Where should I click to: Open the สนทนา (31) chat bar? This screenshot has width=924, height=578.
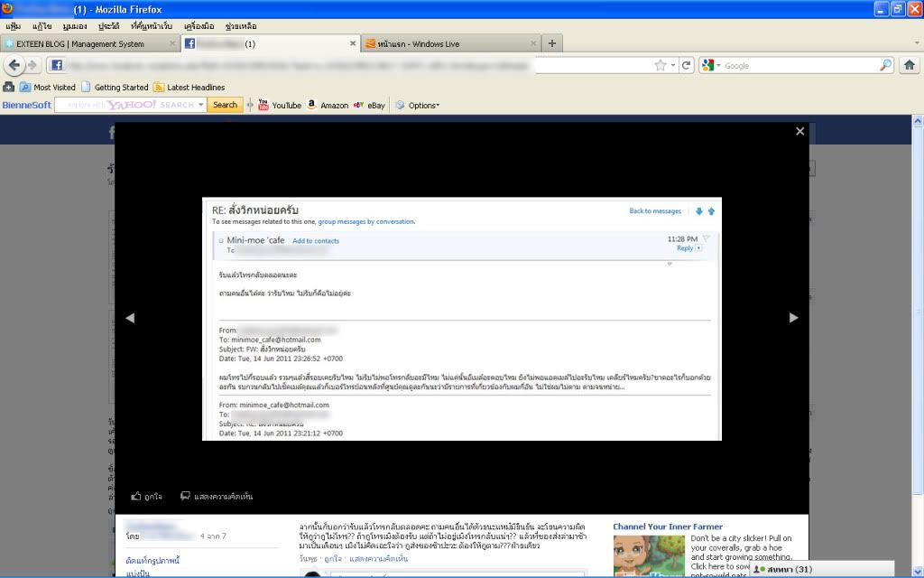[x=821, y=569]
